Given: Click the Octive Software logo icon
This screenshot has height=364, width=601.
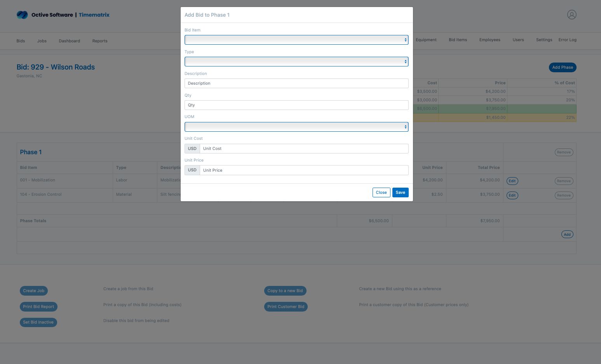Looking at the screenshot, I should click(22, 15).
